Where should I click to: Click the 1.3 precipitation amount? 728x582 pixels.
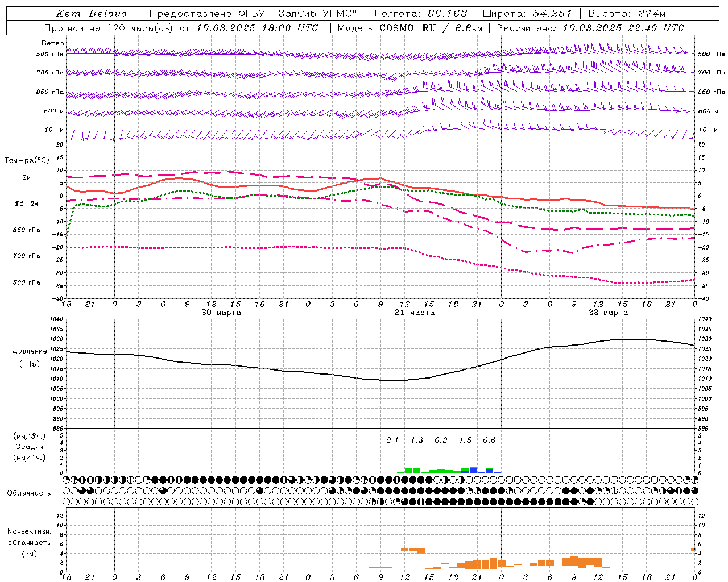(417, 440)
